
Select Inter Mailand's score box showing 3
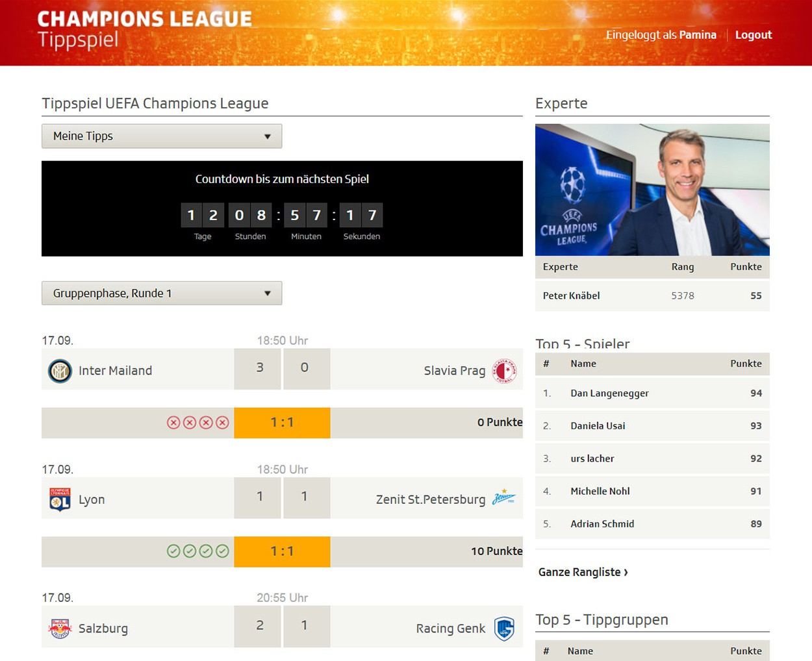tap(257, 369)
